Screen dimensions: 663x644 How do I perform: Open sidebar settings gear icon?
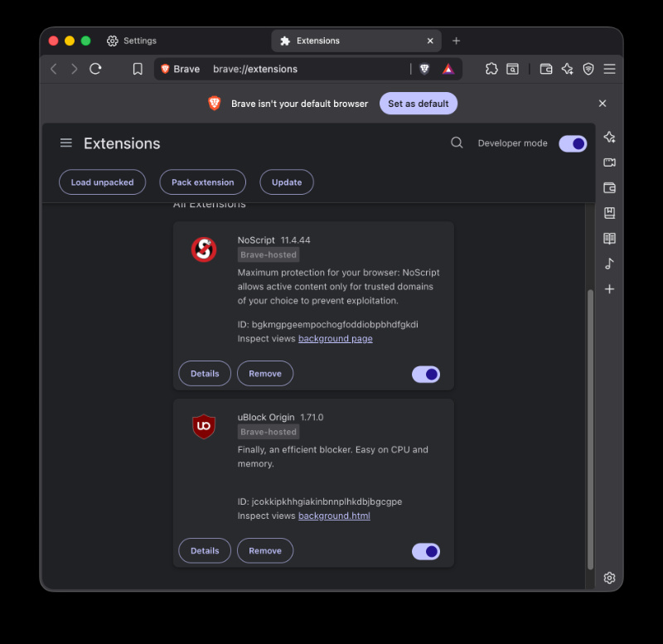click(x=609, y=578)
